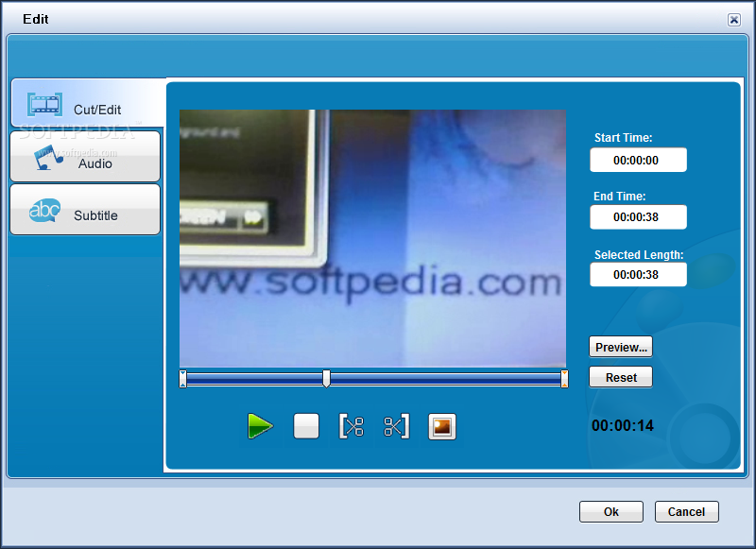
Task: Click the Preview... button
Action: [621, 347]
